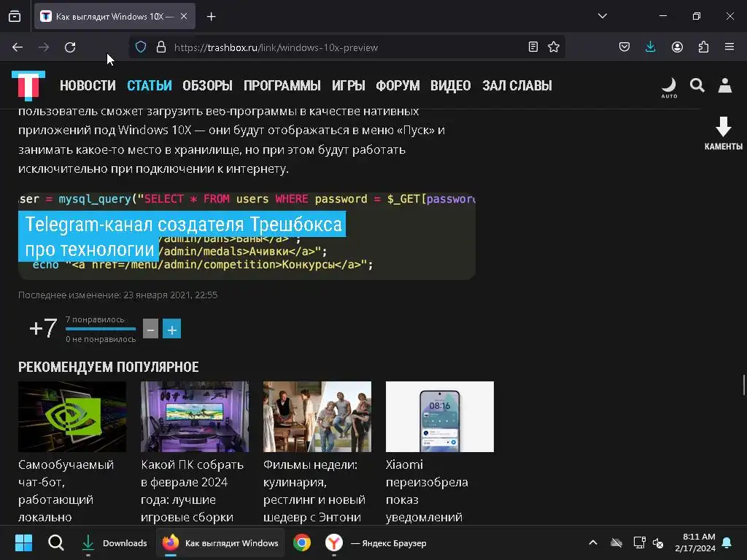Viewport: 747px width, 560px height.
Task: Click the page vertical scrollbar thumb
Action: pyautogui.click(x=743, y=385)
